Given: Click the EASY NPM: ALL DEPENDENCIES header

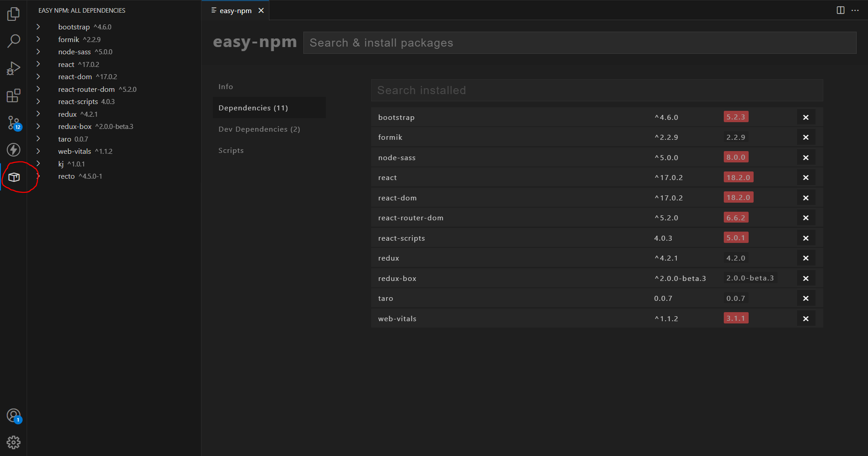Looking at the screenshot, I should (82, 10).
